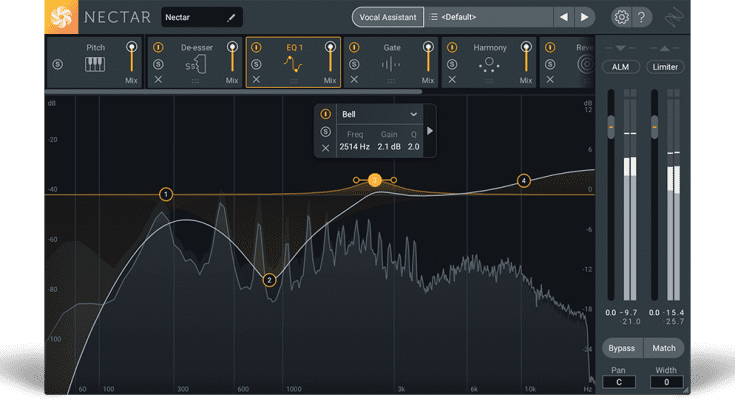Screen dimensions: 735x400
Task: Toggle power on the Bell band
Action: pyautogui.click(x=325, y=114)
